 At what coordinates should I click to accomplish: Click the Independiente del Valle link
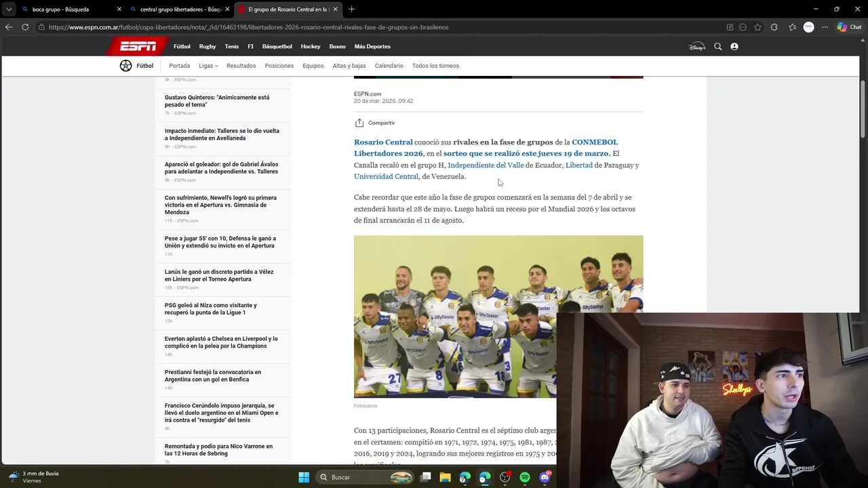[x=486, y=165]
